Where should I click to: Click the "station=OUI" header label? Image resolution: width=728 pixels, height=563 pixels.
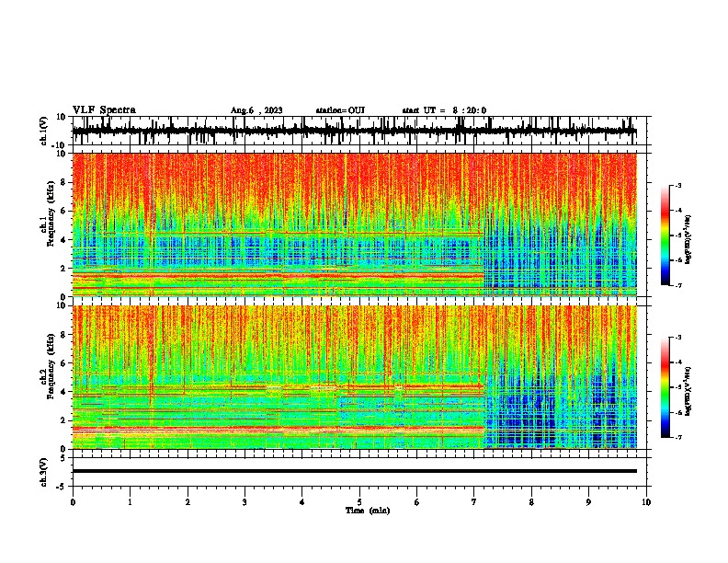tap(340, 110)
